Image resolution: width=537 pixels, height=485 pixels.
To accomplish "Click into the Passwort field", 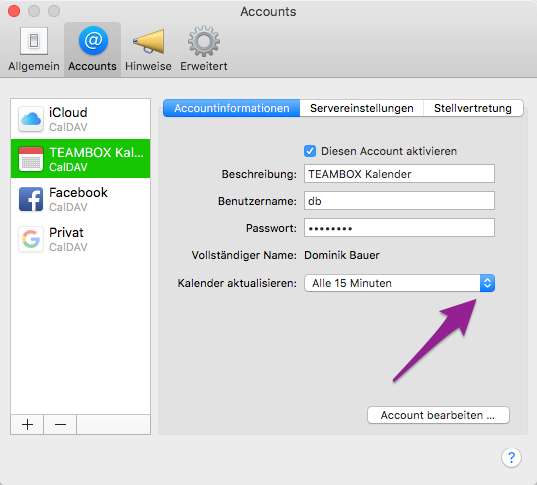I will click(399, 228).
